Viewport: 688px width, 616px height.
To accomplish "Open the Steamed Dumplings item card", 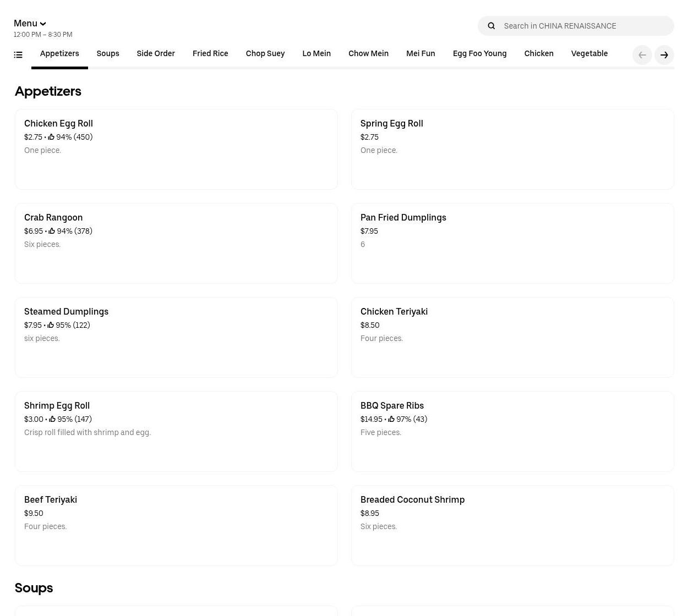I will point(176,337).
